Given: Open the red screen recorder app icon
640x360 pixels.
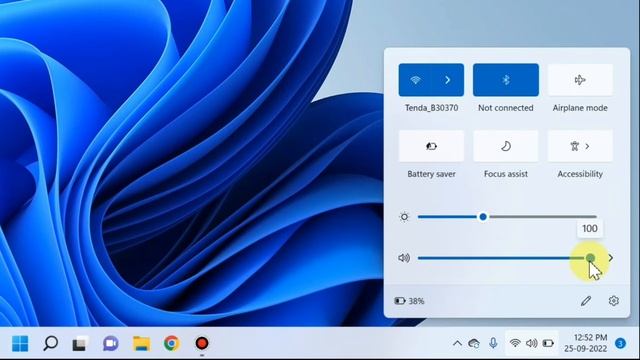Looking at the screenshot, I should pos(202,343).
